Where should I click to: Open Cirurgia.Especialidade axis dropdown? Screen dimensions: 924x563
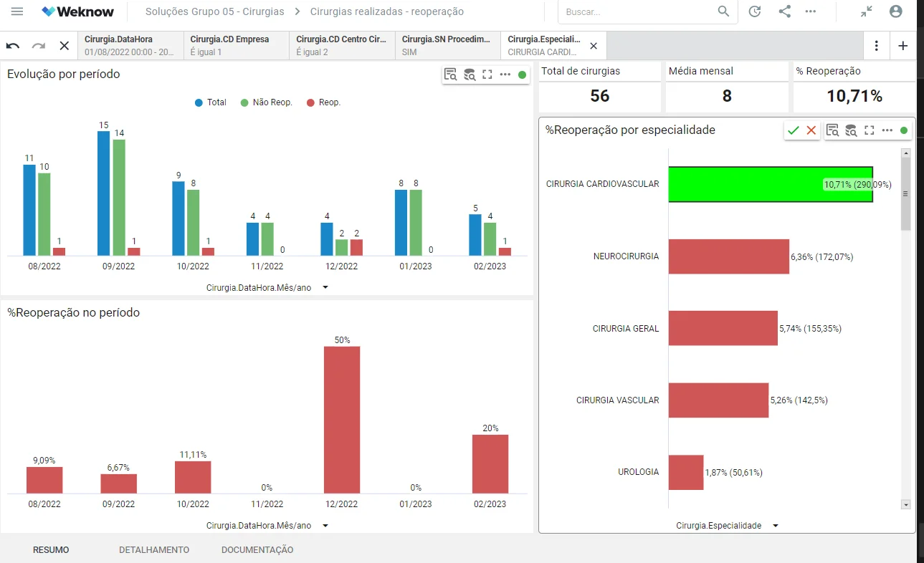pyautogui.click(x=728, y=526)
